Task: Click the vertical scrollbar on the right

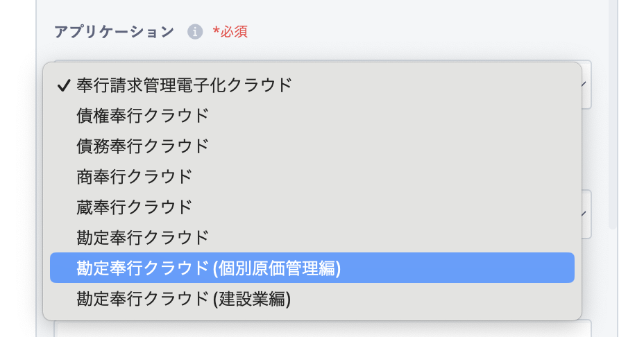Action: point(613,115)
